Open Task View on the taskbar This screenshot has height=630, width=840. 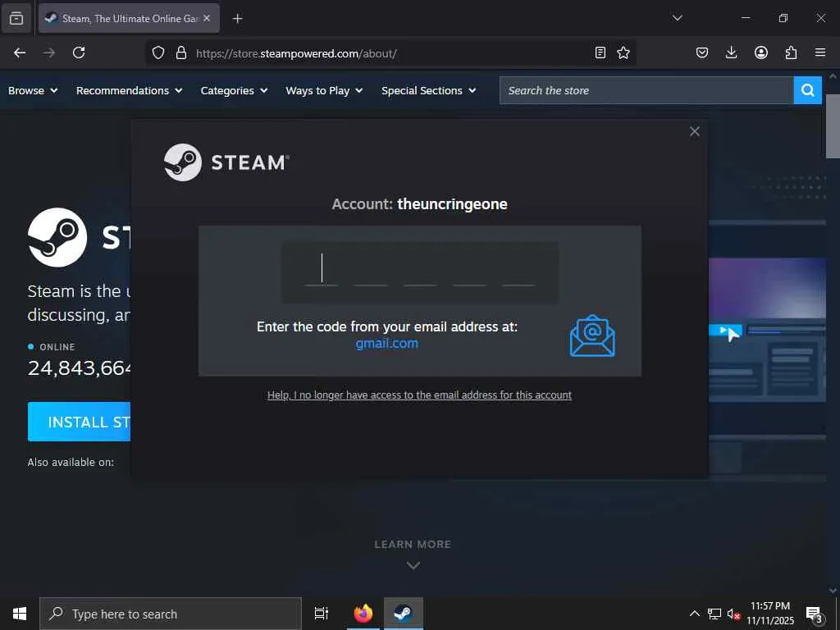pos(322,614)
